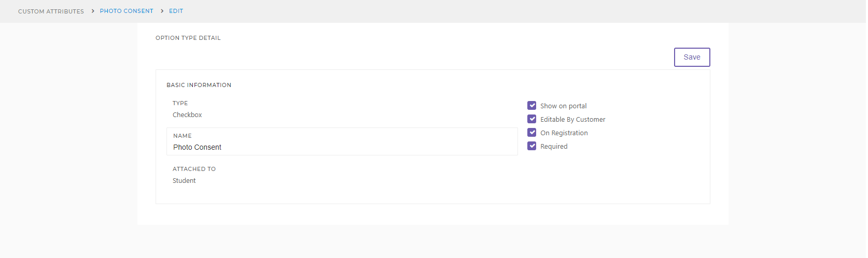Click the Checkbox type value text
Viewport: 868px width, 258px height.
(187, 115)
